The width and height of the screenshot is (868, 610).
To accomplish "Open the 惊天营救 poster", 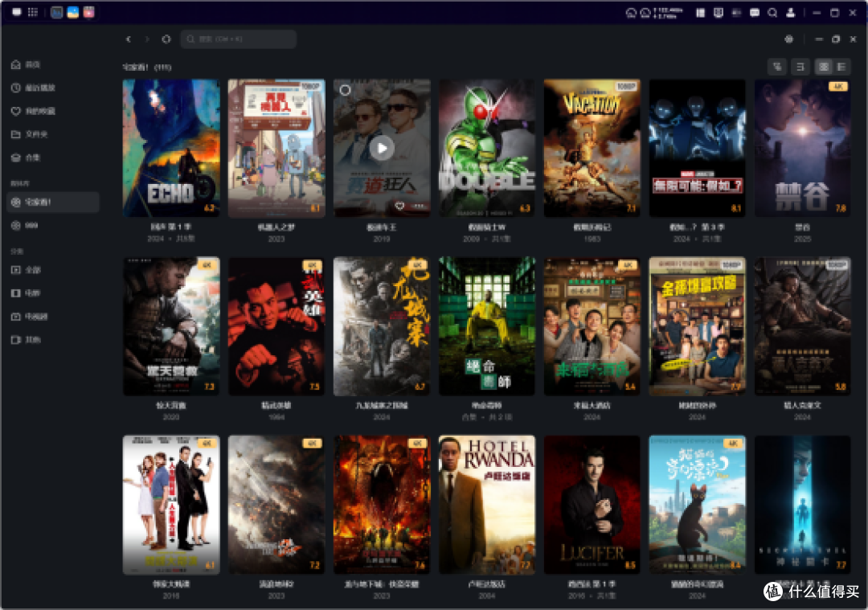I will (171, 326).
